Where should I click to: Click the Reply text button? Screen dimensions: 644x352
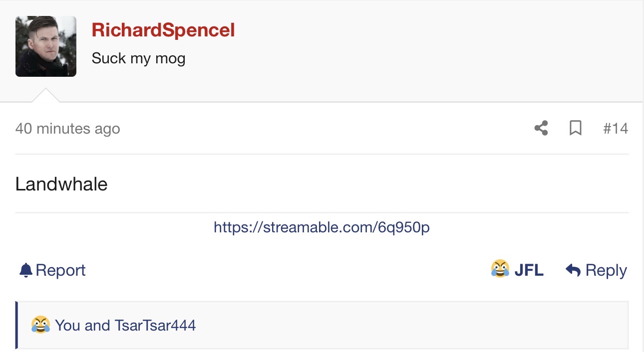[606, 270]
